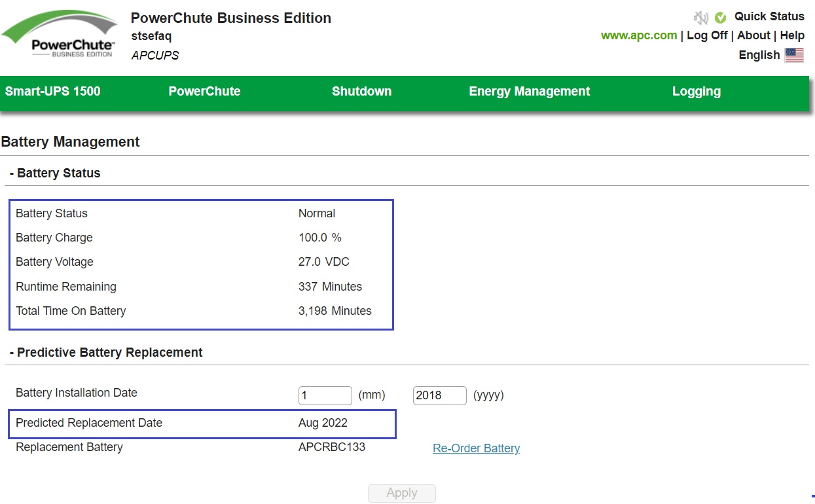
Task: Open the PowerChute menu
Action: pos(204,92)
